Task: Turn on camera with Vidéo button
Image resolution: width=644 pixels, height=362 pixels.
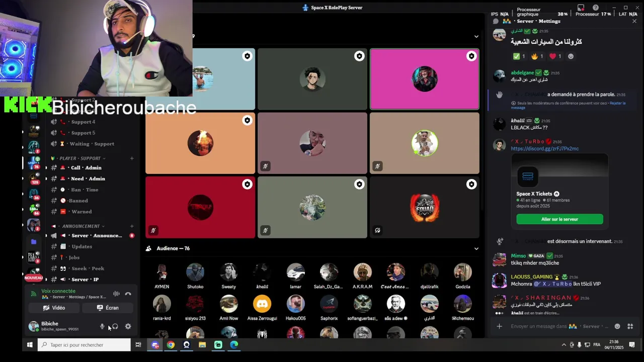Action: [54, 308]
